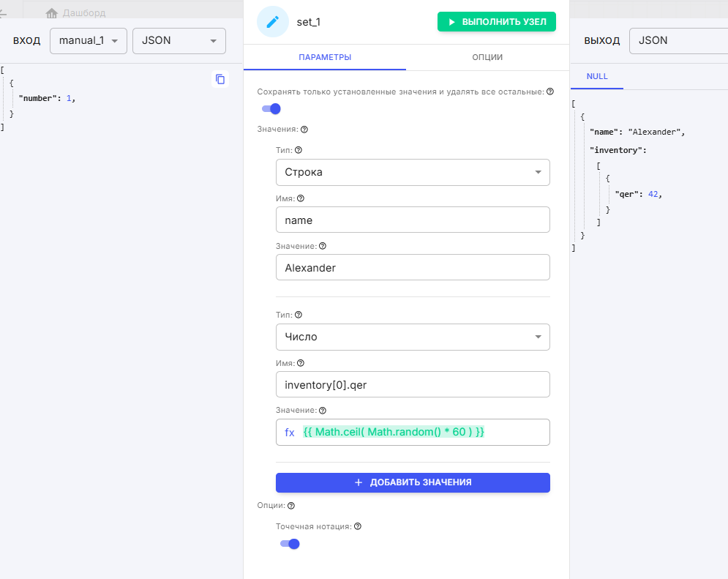The height and width of the screenshot is (579, 728).
Task: Click help icon beside Точечная нотация
Action: 358,526
